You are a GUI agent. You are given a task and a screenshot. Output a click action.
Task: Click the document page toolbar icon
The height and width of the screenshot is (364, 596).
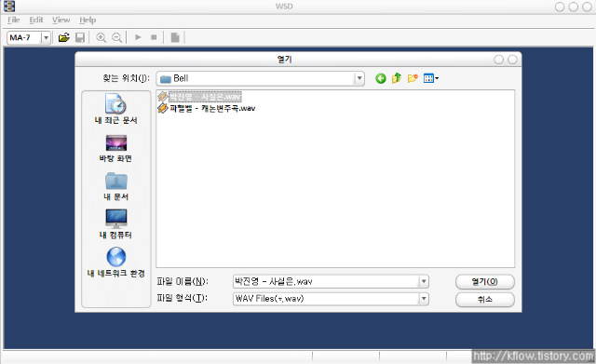[175, 37]
